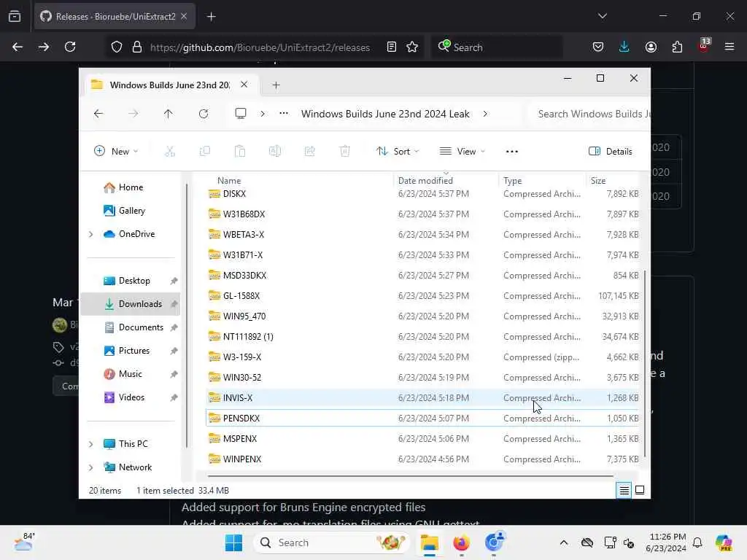This screenshot has width=747, height=560.
Task: Open the View dropdown menu
Action: tap(462, 152)
